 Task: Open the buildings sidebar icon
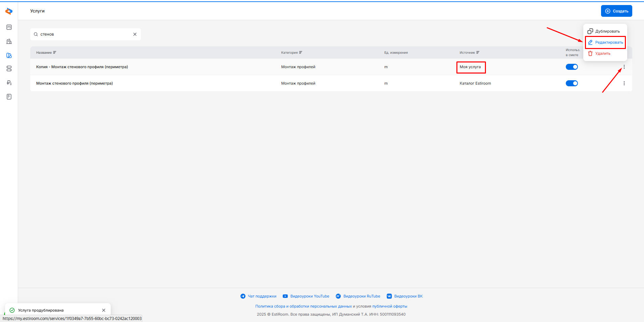click(x=9, y=41)
